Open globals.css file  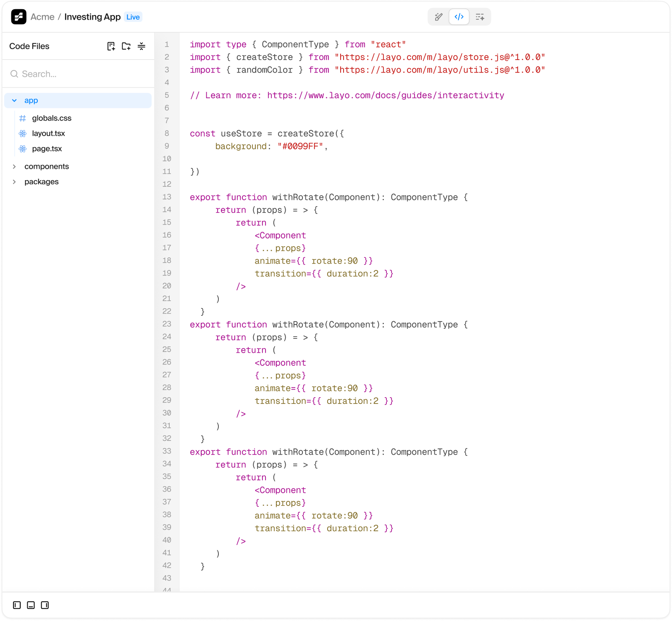(52, 118)
